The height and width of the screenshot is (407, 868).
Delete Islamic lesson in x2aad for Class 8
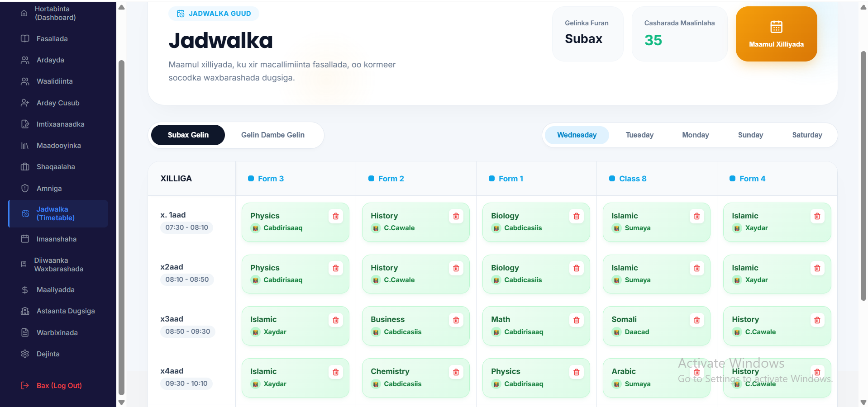coord(697,268)
